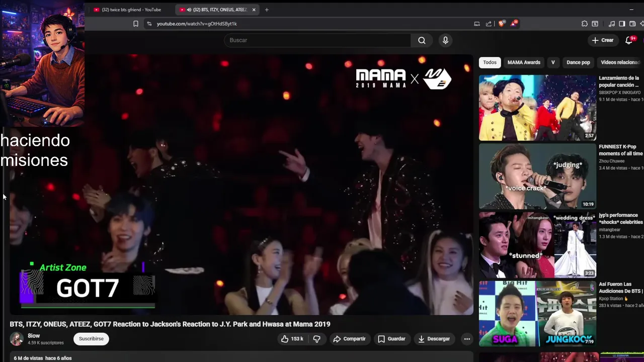The image size is (644, 362).
Task: Click the jyp's performance shocks celebrities title
Action: coord(621,219)
